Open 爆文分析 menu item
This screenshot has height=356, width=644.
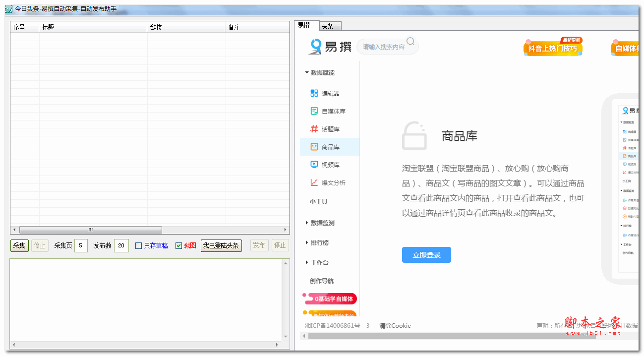pos(334,182)
